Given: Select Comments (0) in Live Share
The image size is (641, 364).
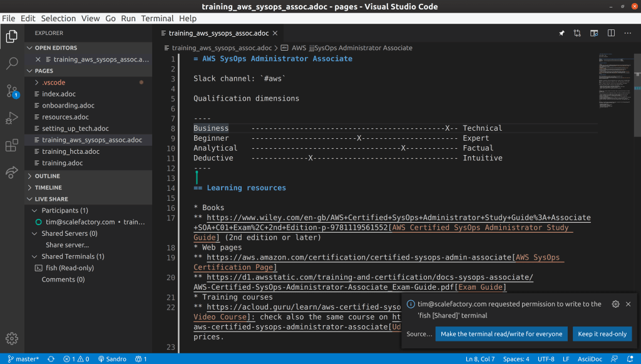Looking at the screenshot, I should point(88,280).
